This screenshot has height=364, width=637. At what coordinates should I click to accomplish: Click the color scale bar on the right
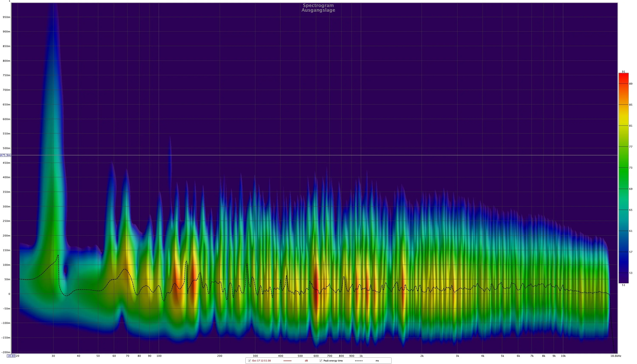(x=623, y=178)
